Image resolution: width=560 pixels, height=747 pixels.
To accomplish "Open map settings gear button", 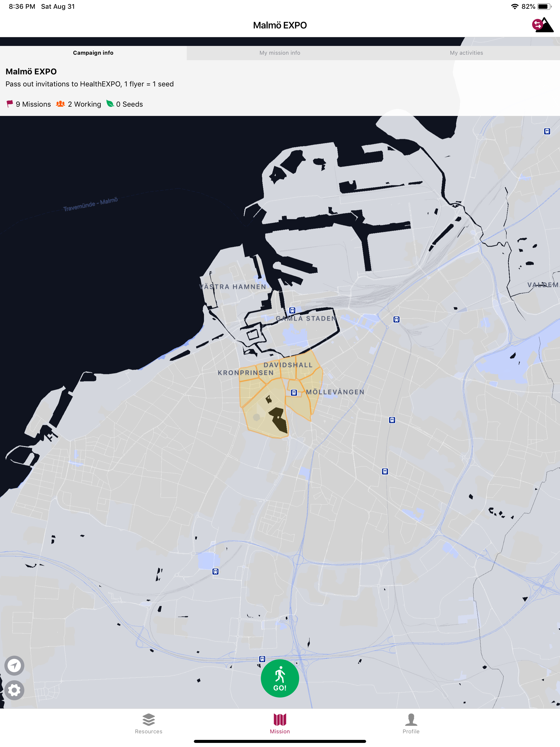I will point(14,690).
